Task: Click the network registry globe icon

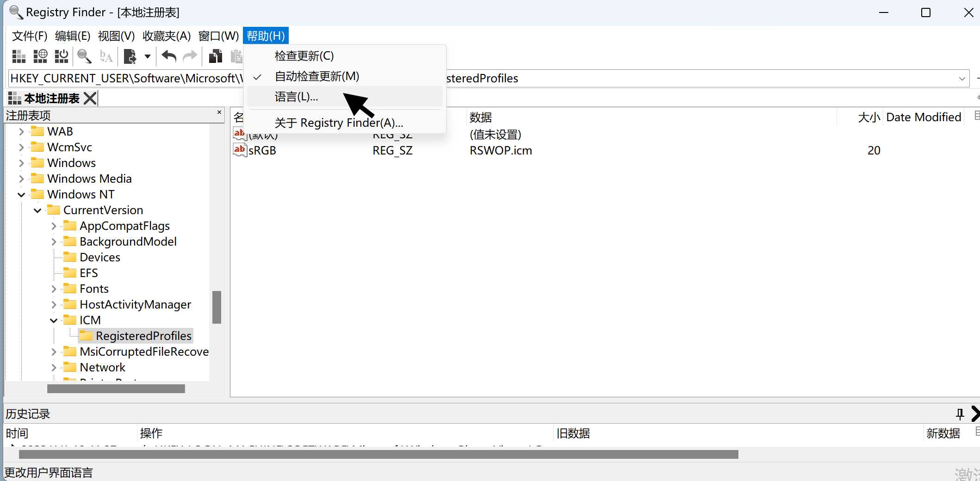Action: pos(40,56)
